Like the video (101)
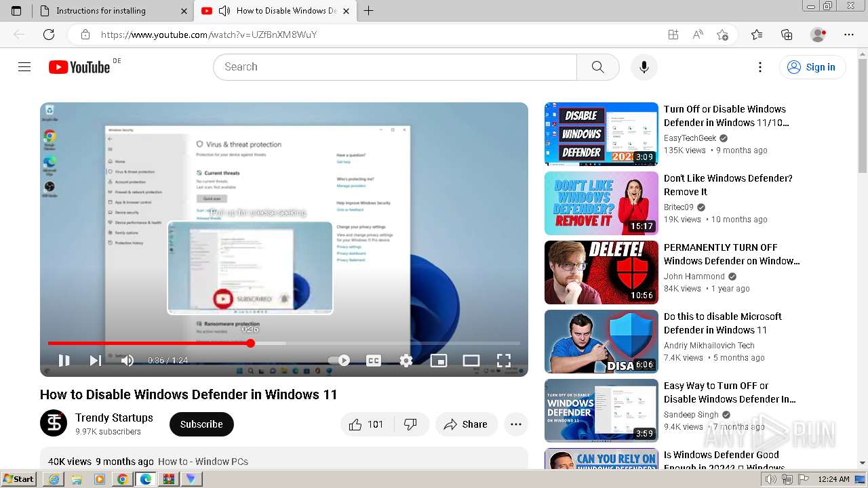Screen dimensions: 868x488 [x=367, y=424]
